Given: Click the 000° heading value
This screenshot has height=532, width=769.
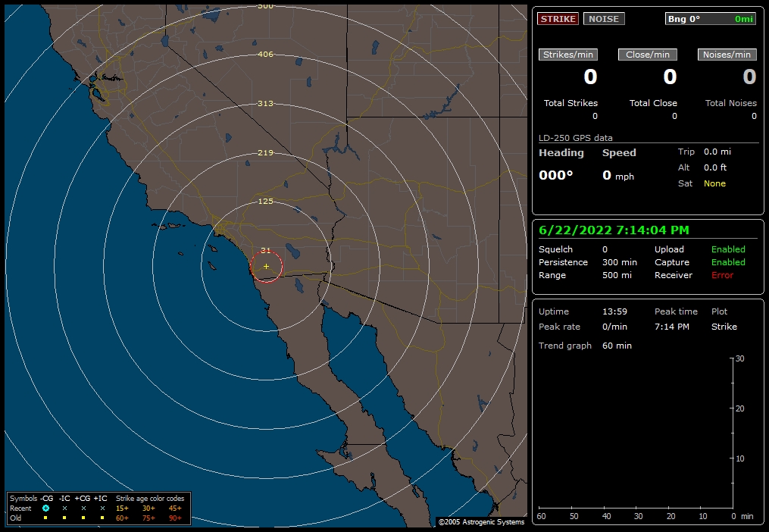Looking at the screenshot, I should click(555, 175).
